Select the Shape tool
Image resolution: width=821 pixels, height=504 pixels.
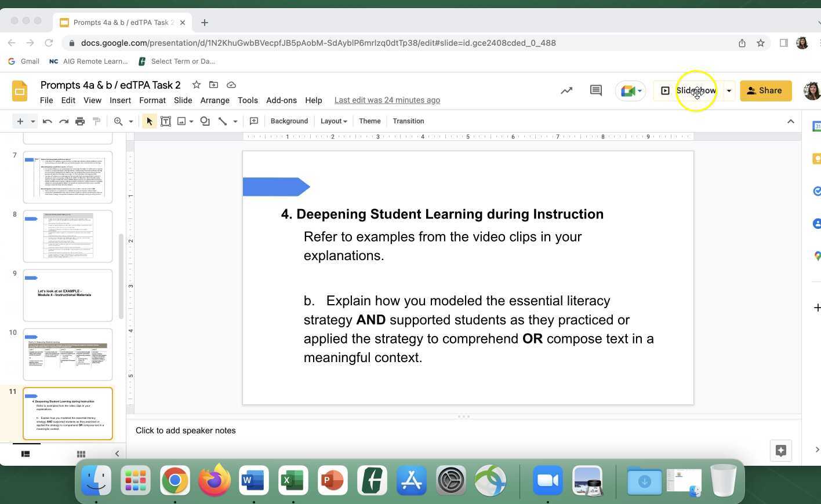[204, 121]
